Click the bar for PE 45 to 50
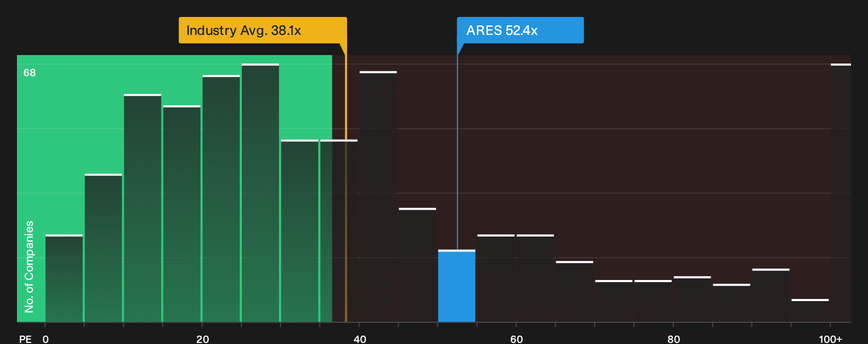 coord(418,265)
